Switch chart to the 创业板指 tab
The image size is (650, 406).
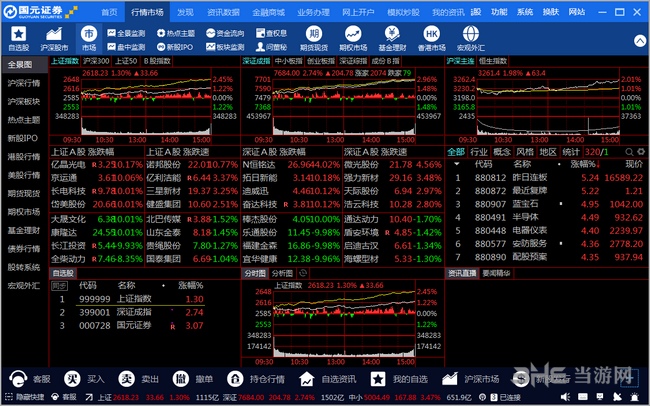click(x=321, y=61)
